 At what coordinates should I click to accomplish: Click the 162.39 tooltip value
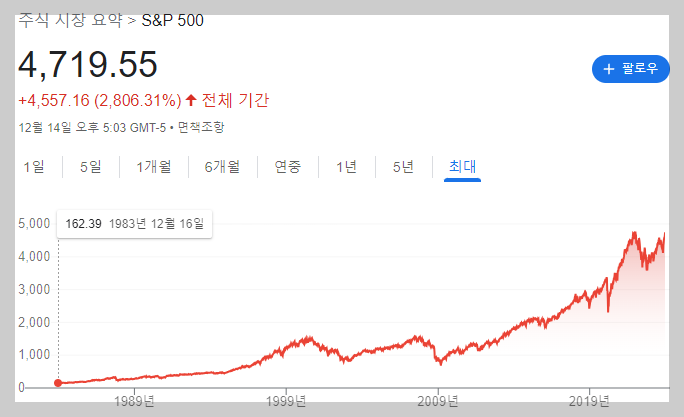point(83,224)
